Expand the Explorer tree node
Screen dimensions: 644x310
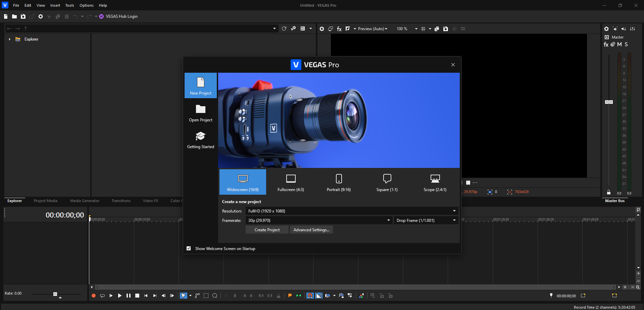tap(9, 39)
